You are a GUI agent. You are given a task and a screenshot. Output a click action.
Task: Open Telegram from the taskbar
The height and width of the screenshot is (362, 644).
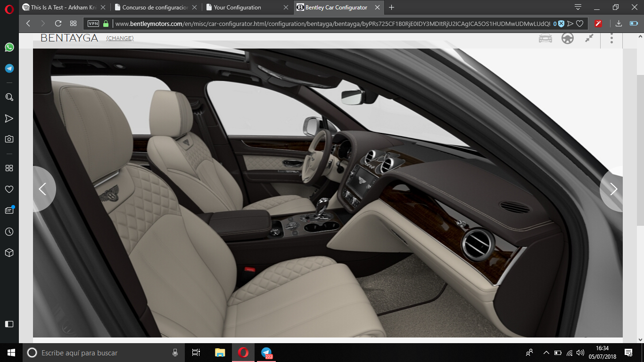click(x=267, y=353)
